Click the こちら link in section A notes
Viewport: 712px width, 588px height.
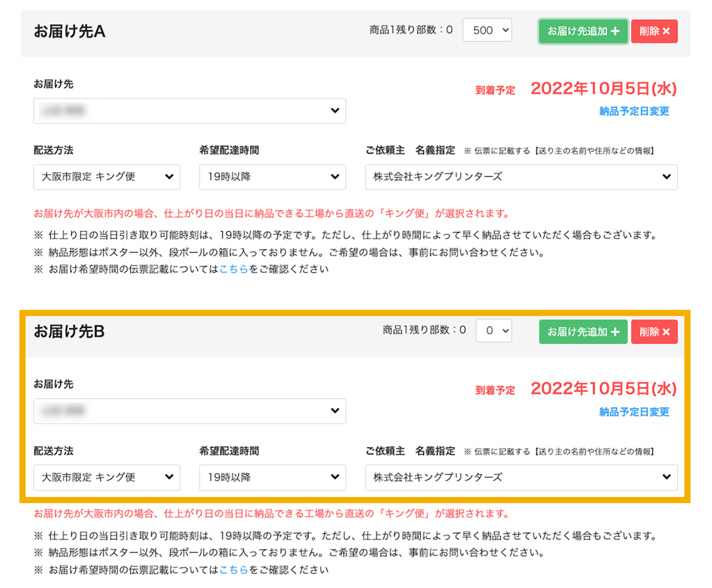(234, 269)
